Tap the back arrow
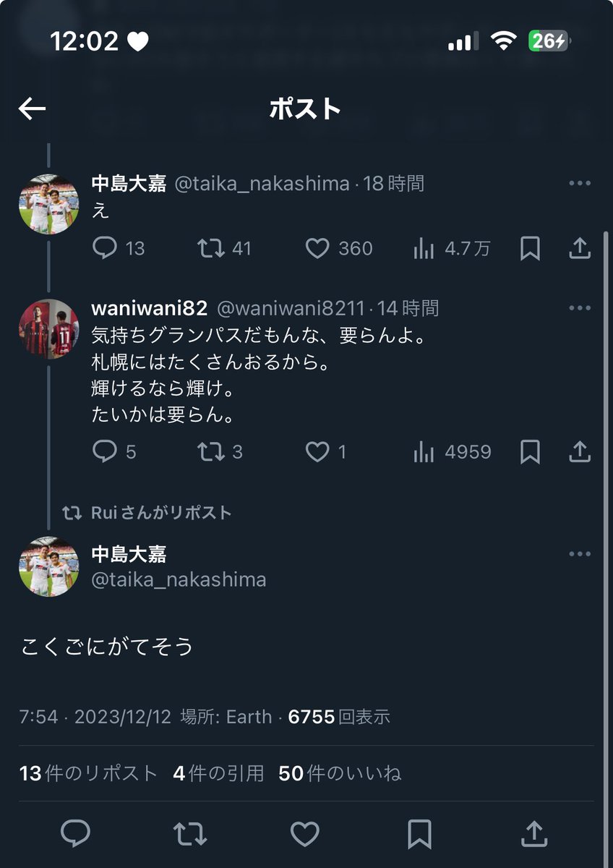The image size is (613, 868). 32,109
